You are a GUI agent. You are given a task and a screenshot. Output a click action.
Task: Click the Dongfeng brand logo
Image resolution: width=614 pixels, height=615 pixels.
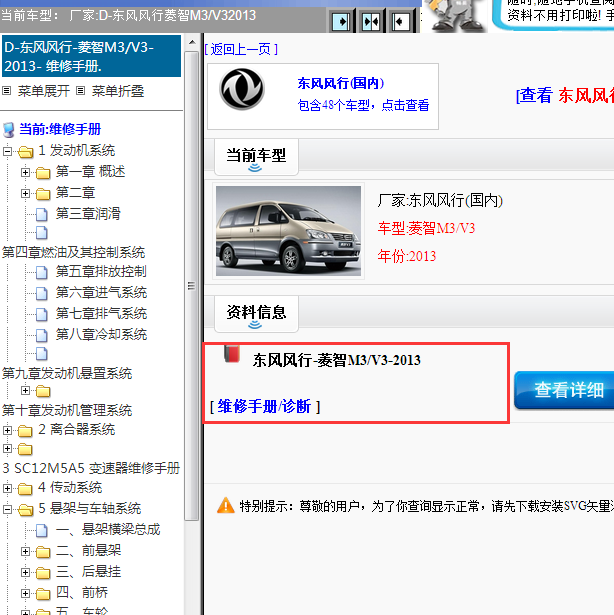(x=242, y=89)
